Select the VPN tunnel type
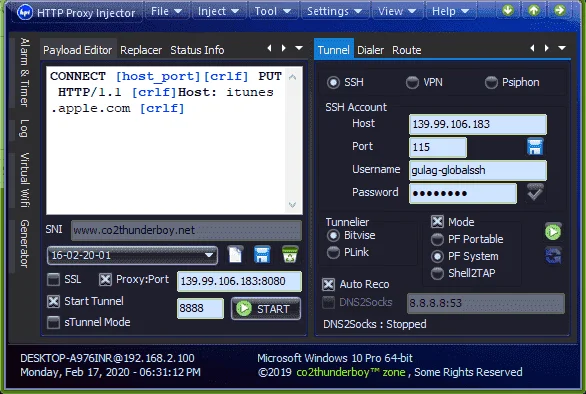 click(424, 82)
